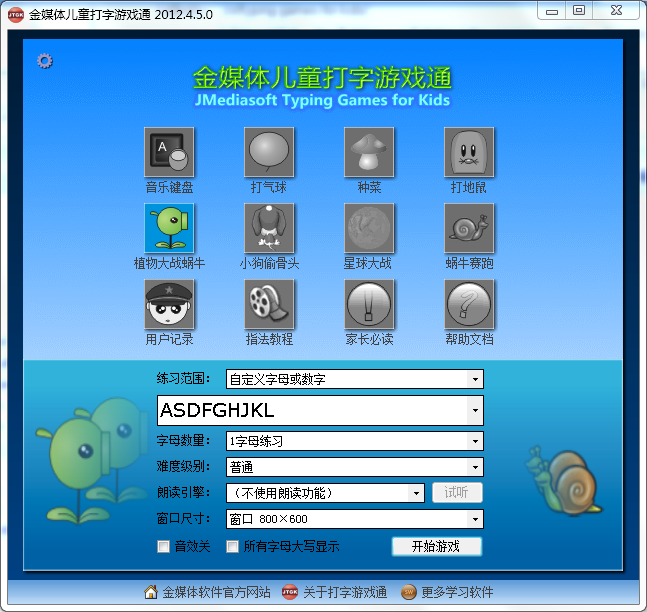The height and width of the screenshot is (612, 647).
Task: Click the gear settings icon
Action: (x=45, y=61)
